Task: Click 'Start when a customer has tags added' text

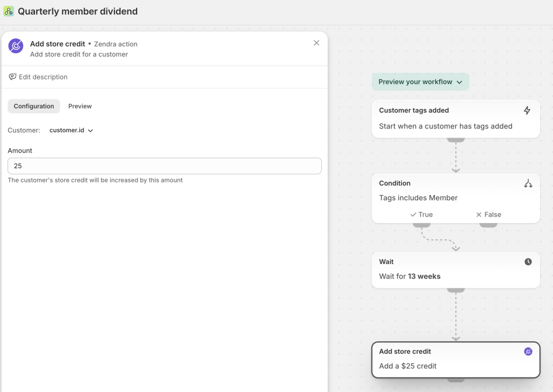Action: (446, 126)
